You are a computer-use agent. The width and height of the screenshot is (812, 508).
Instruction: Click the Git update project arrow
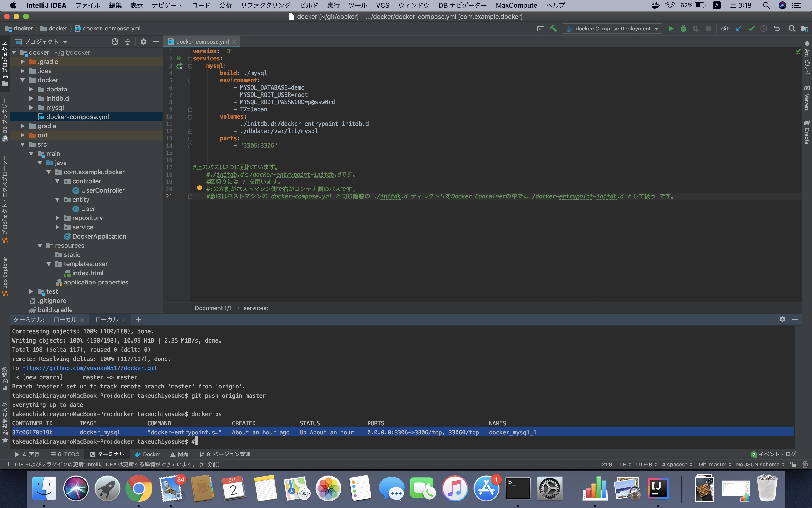coord(739,29)
